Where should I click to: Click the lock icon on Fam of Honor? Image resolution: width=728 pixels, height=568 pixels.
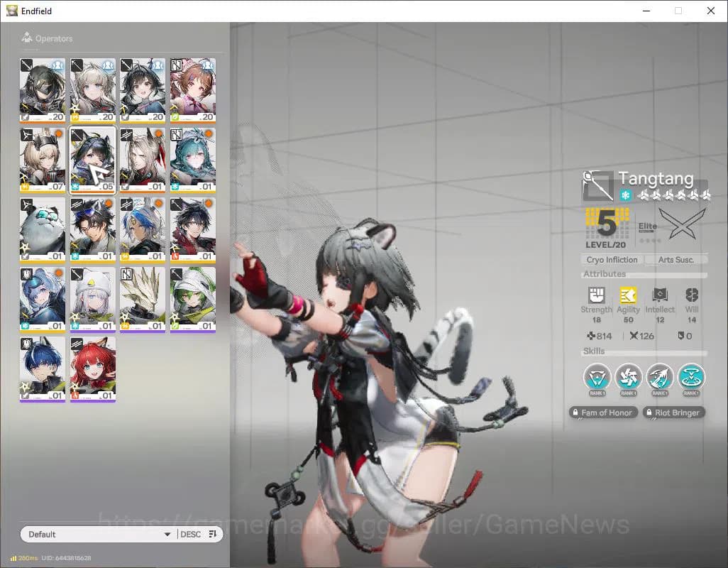point(575,412)
